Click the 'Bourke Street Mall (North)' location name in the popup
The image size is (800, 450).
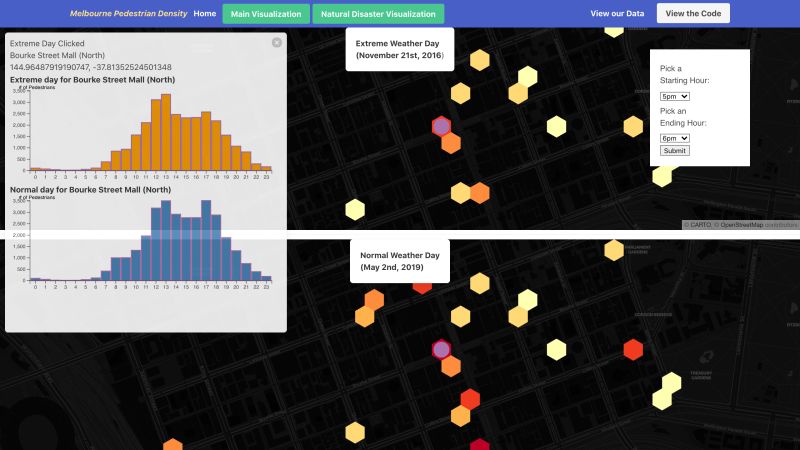[x=57, y=55]
